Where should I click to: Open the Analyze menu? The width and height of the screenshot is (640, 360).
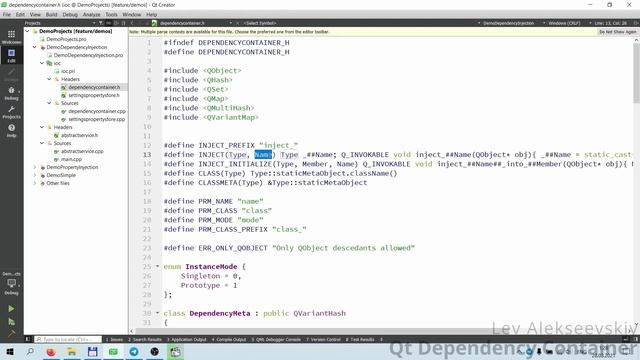click(x=91, y=14)
